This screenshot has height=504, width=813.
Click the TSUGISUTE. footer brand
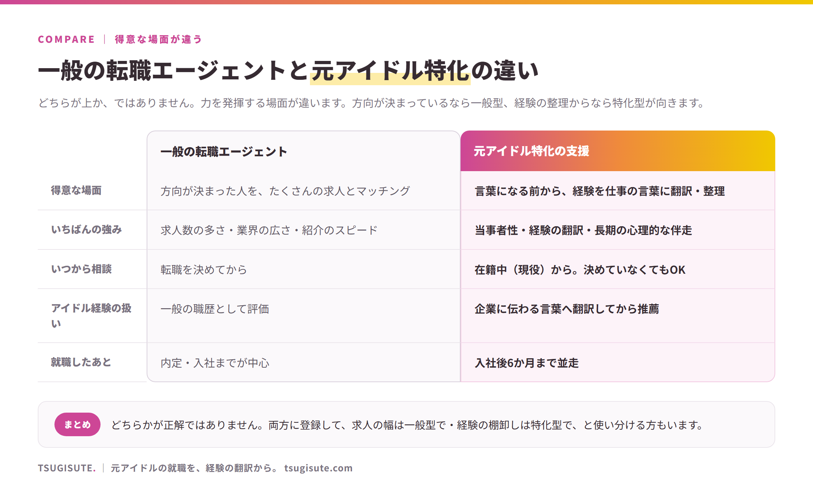67,468
